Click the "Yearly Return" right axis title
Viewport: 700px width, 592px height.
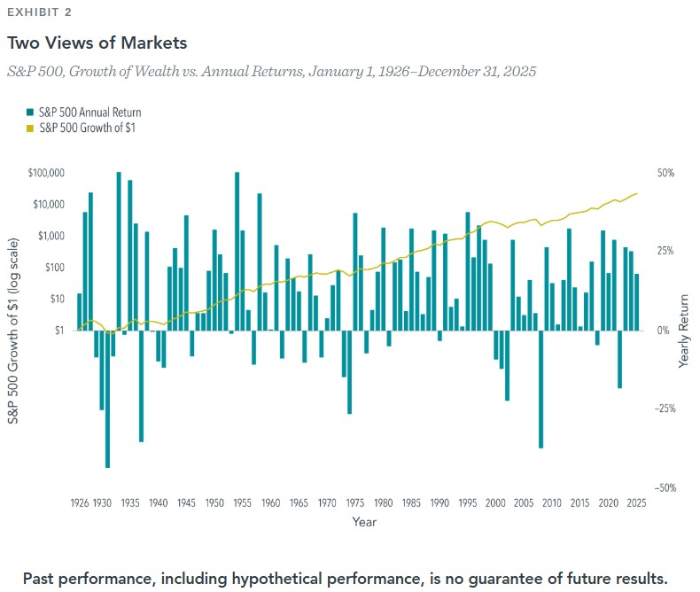[x=683, y=331]
